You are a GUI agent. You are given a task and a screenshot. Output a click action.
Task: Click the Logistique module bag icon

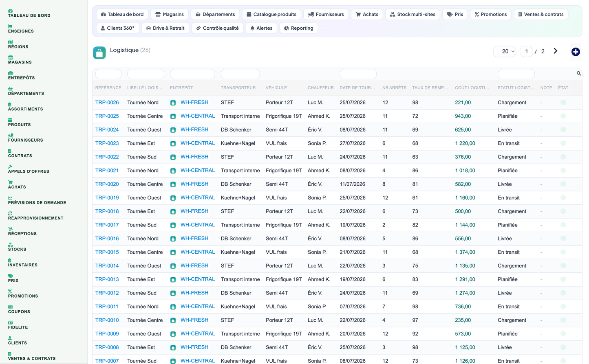pyautogui.click(x=99, y=53)
